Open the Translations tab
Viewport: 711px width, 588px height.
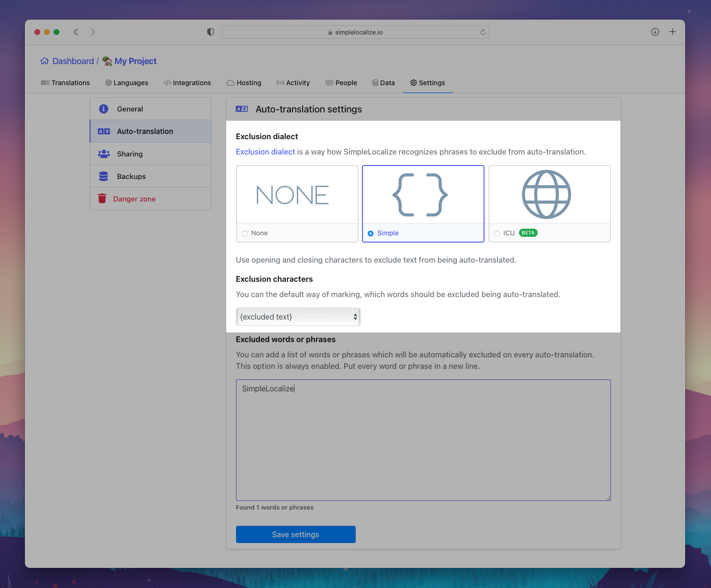click(66, 83)
